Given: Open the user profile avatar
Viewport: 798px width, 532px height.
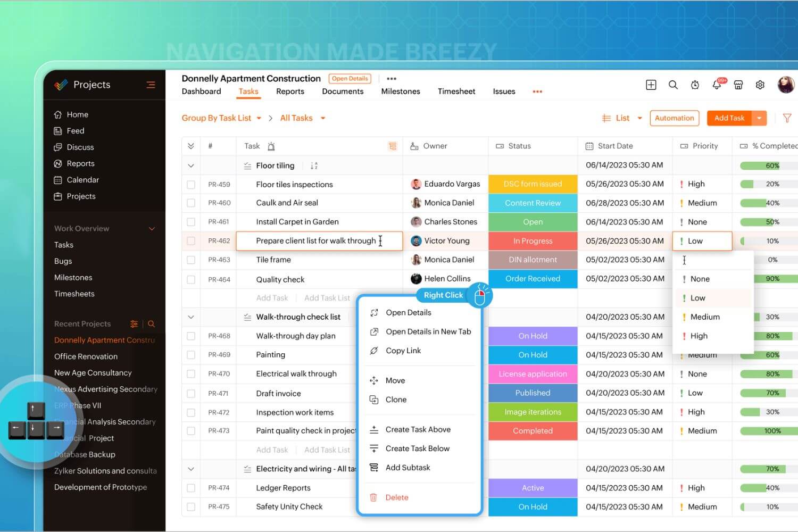Looking at the screenshot, I should point(786,84).
